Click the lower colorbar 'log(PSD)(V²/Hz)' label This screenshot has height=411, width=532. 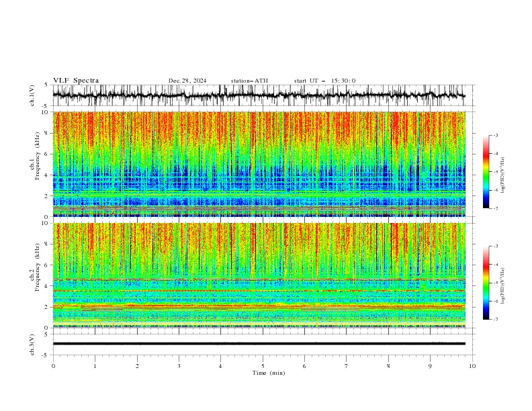(x=502, y=285)
